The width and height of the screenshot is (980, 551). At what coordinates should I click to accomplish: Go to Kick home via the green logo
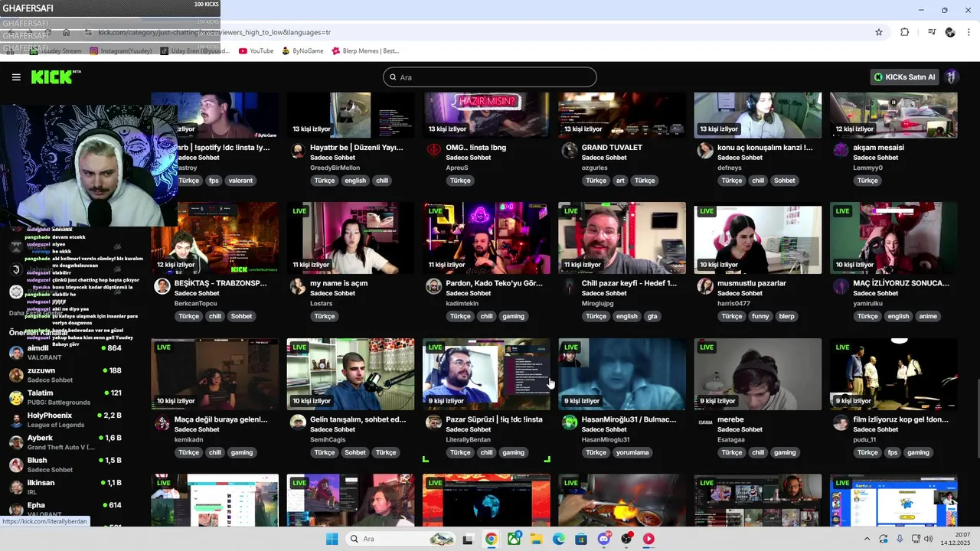point(54,77)
